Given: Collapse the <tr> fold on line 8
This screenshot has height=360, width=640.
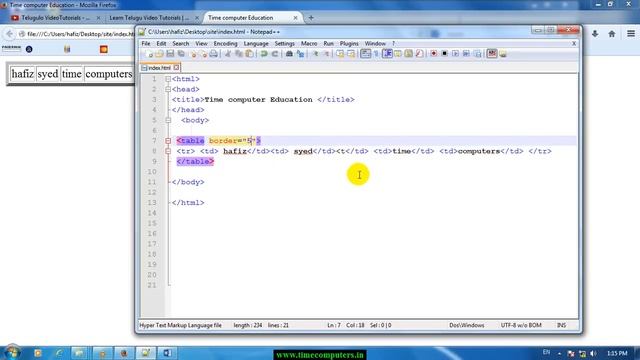Looking at the screenshot, I should coord(168,151).
